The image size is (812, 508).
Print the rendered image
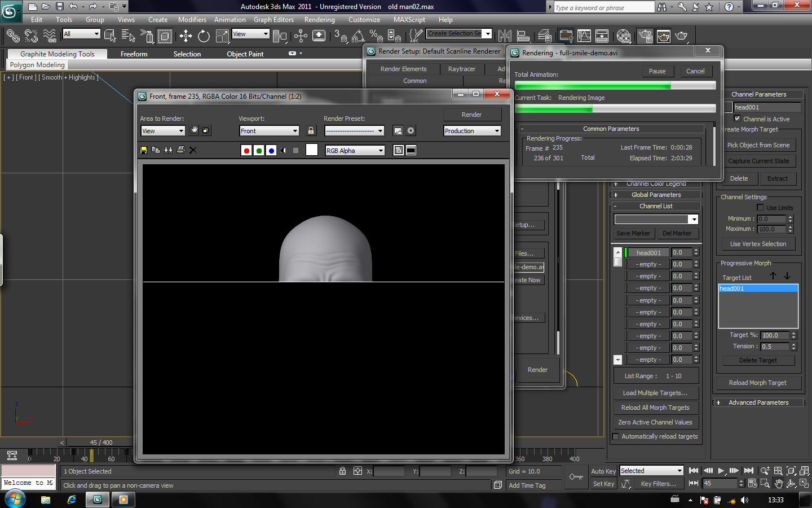click(180, 150)
